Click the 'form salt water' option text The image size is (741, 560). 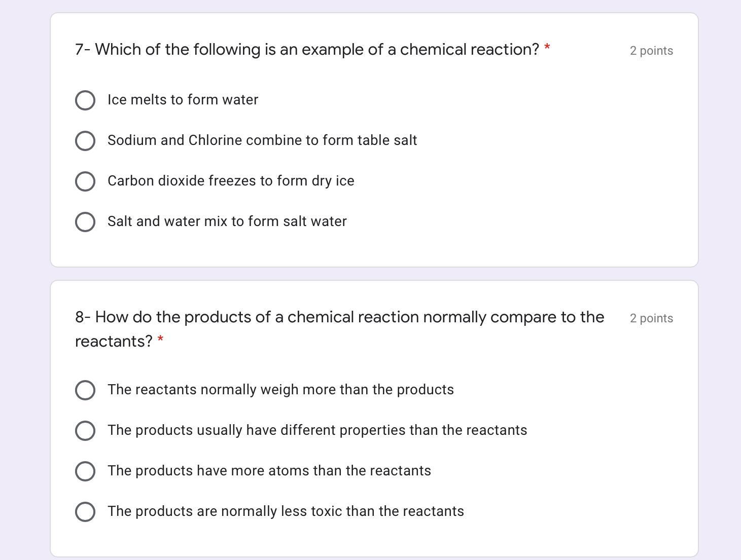pos(227,221)
